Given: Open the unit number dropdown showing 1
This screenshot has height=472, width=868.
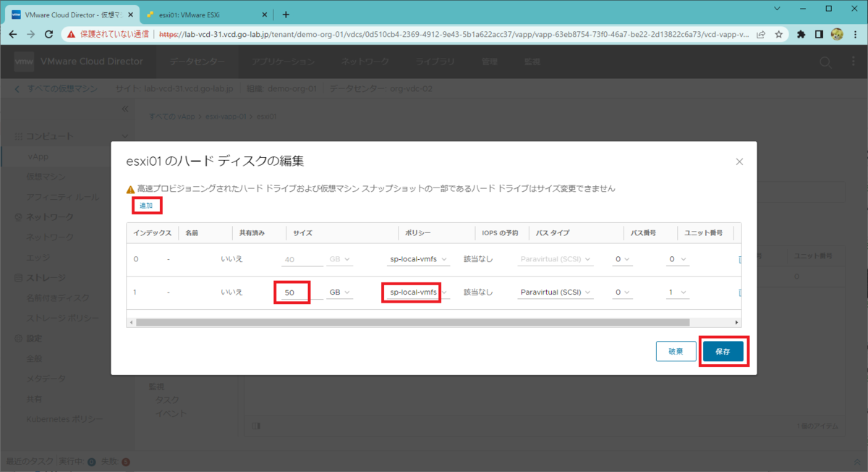Looking at the screenshot, I should point(678,292).
